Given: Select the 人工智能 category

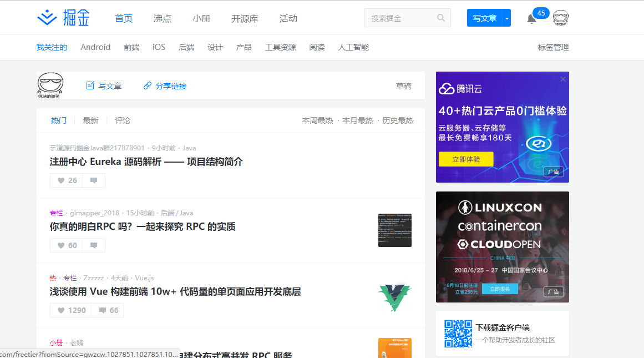Looking at the screenshot, I should coord(354,47).
